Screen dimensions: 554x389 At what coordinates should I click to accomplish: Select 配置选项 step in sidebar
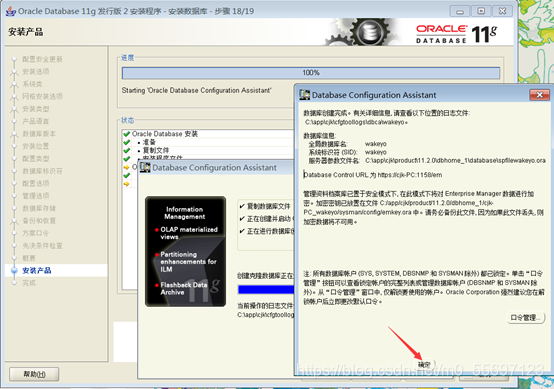tap(36, 183)
